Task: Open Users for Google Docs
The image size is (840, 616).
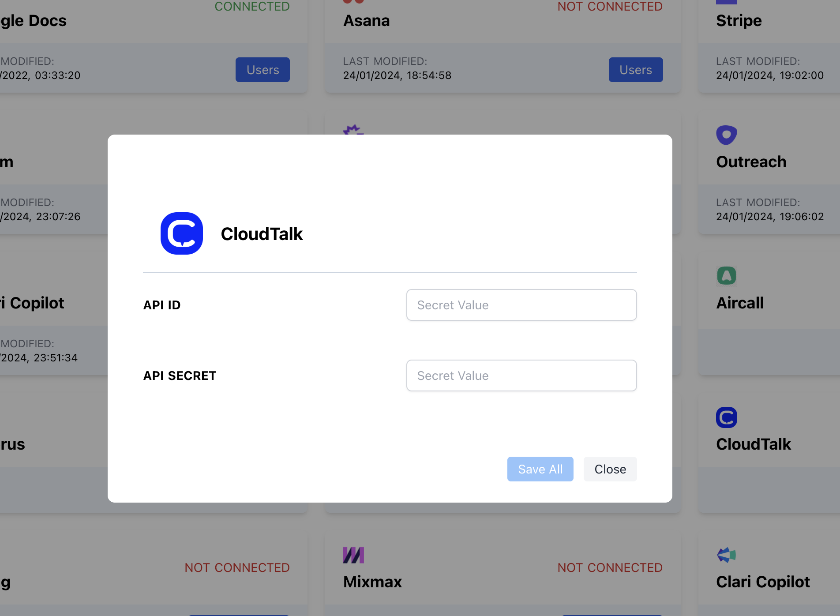Action: 262,70
